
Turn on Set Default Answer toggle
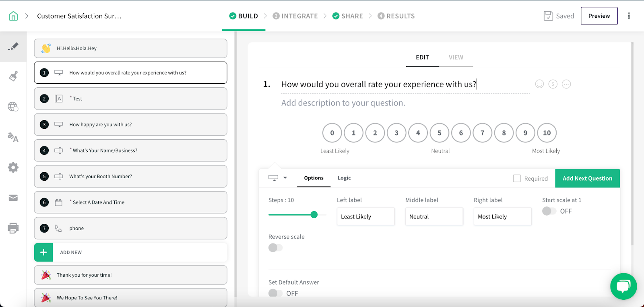coord(275,293)
